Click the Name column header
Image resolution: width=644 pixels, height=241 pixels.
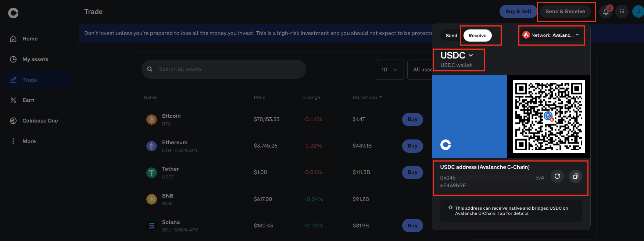click(x=150, y=98)
